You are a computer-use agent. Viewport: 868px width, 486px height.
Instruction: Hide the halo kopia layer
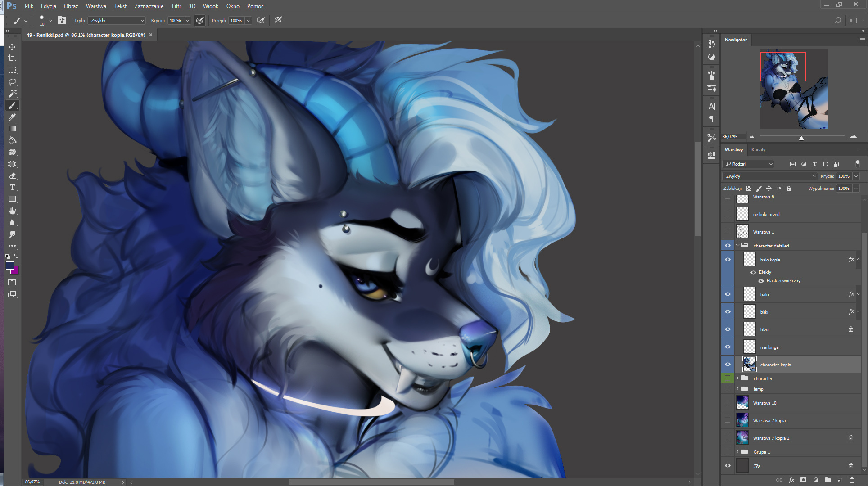[x=728, y=260]
